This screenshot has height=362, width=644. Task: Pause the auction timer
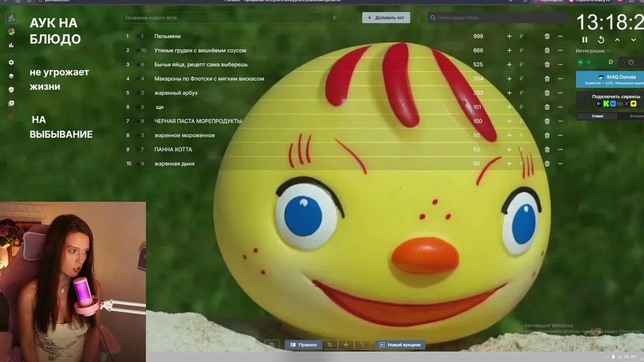point(585,40)
